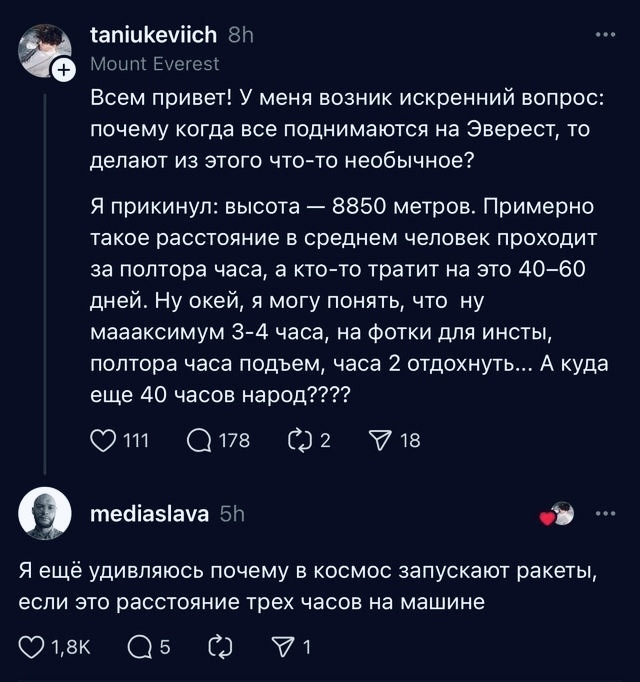Image resolution: width=640 pixels, height=682 pixels.
Task: Tap the 8h timestamp on taniukeviich post
Action: pyautogui.click(x=241, y=35)
